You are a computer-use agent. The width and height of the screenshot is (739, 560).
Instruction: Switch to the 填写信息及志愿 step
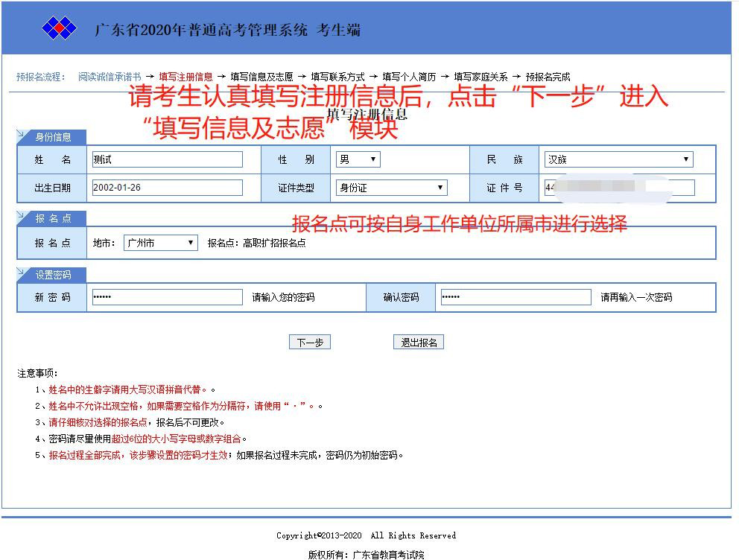click(x=261, y=77)
